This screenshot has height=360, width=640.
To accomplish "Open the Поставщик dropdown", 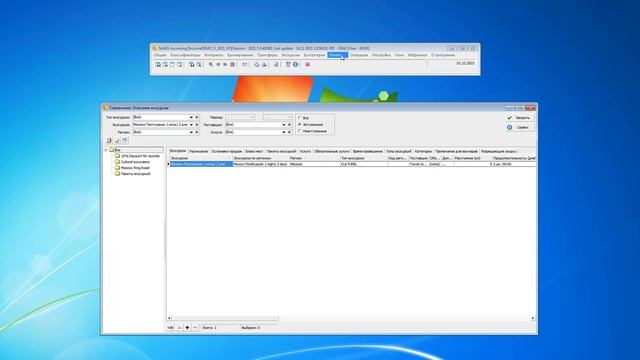I will 284,124.
